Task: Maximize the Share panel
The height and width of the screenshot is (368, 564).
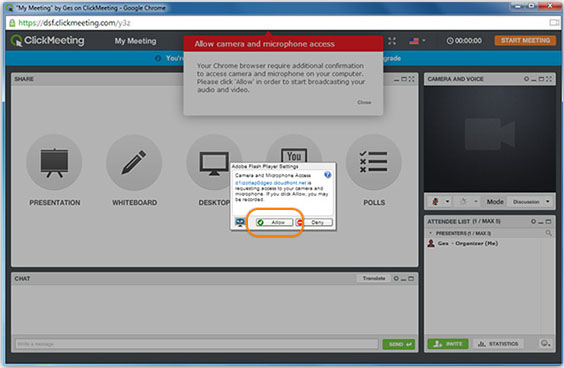Action: point(404,79)
